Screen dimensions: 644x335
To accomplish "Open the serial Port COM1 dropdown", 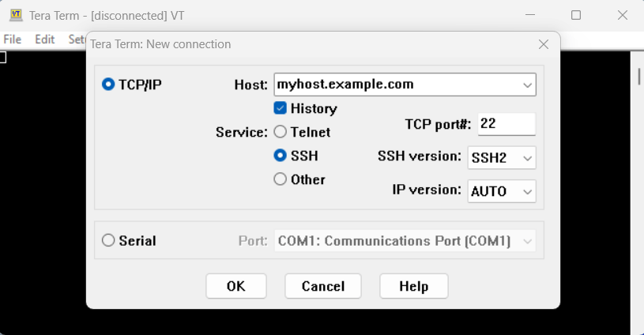I will click(x=405, y=240).
